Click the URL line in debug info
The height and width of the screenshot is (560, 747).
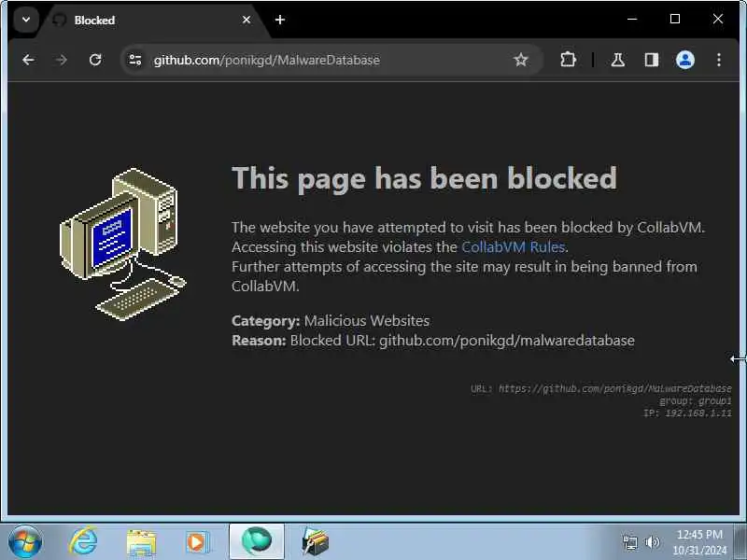601,388
